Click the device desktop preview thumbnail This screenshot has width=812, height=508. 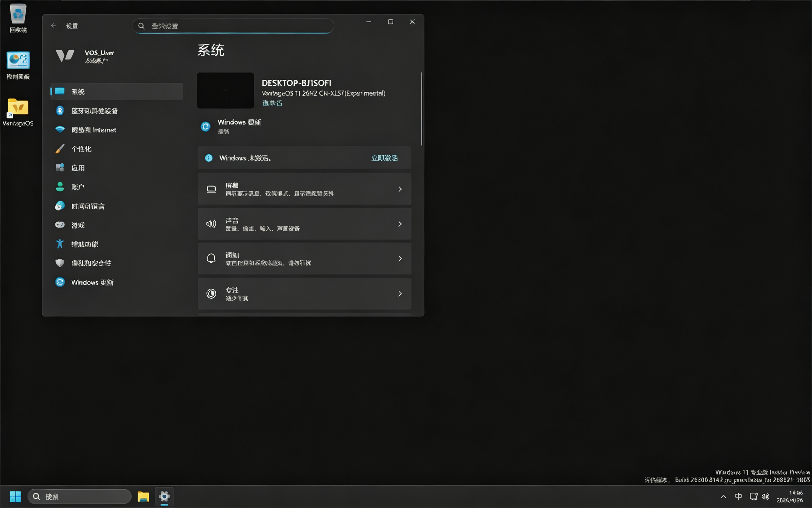(x=226, y=90)
